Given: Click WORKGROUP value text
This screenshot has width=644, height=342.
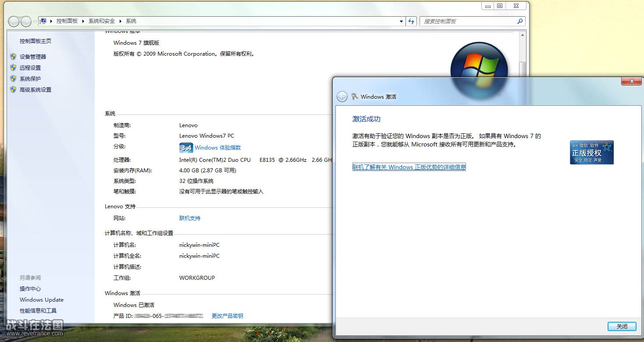Looking at the screenshot, I should [x=197, y=278].
